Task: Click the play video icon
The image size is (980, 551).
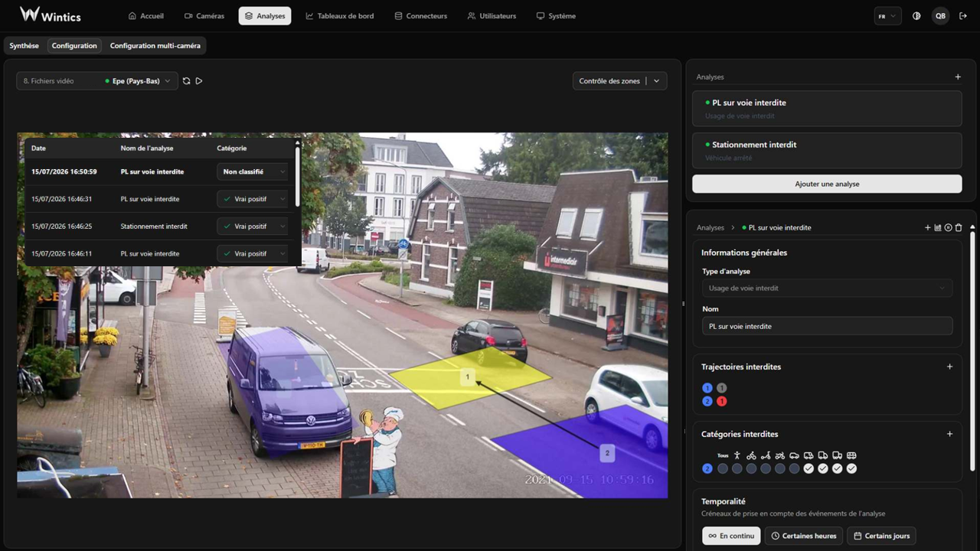Action: coord(199,81)
